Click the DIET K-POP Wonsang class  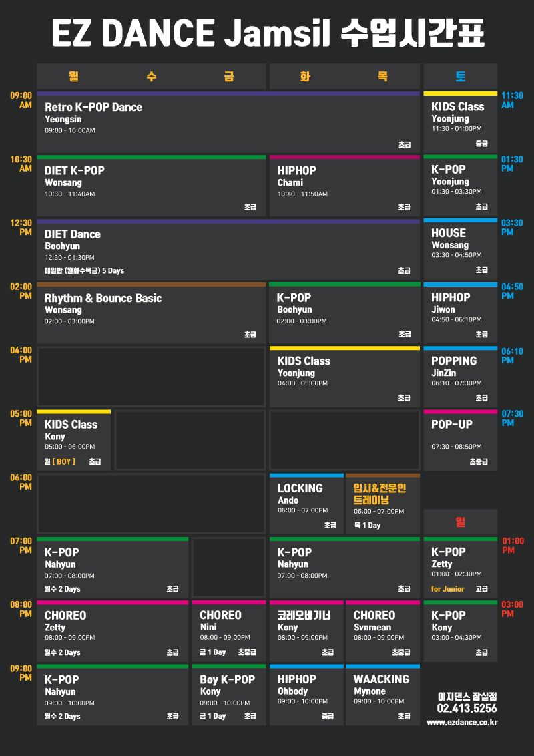tap(152, 186)
